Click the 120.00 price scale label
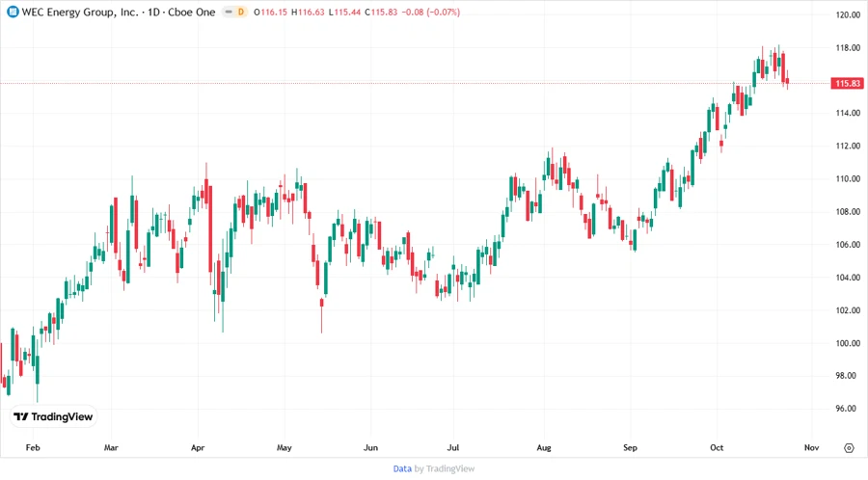The image size is (868, 480). (x=848, y=14)
